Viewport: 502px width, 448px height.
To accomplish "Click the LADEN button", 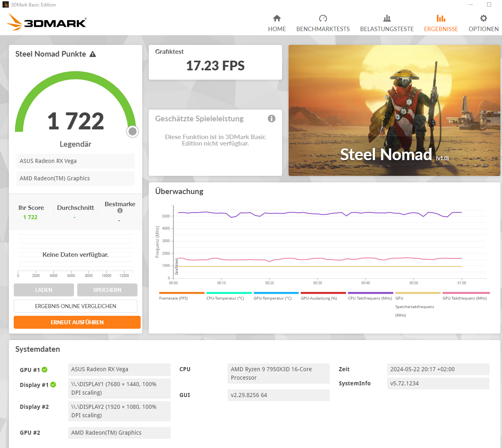I will coord(44,290).
